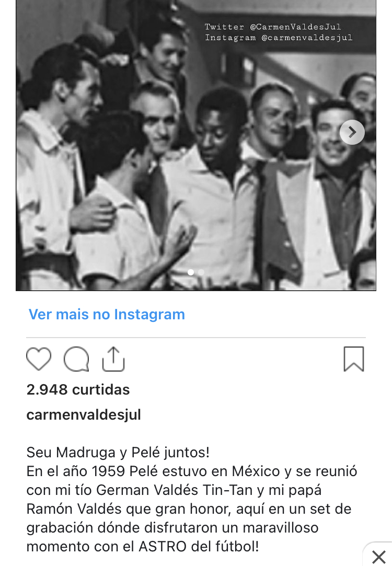Screen dimensions: 392x566
Task: View the 2.948 curtidas likes list
Action: pos(78,389)
